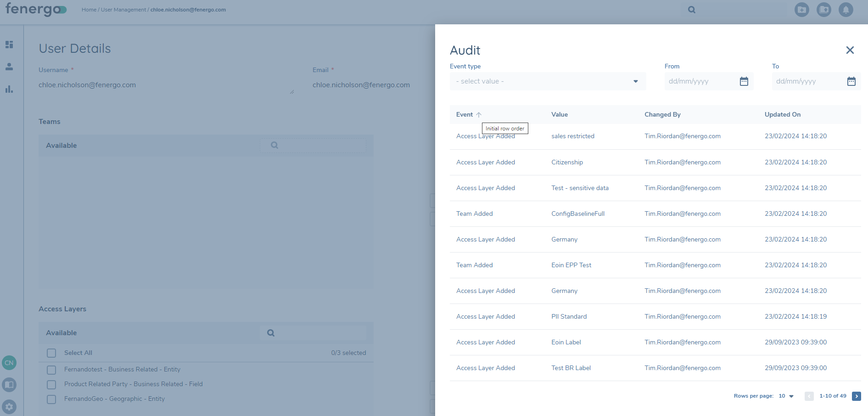Open the global search magnifier in the header
Screen dimensions: 868x416
691,9
